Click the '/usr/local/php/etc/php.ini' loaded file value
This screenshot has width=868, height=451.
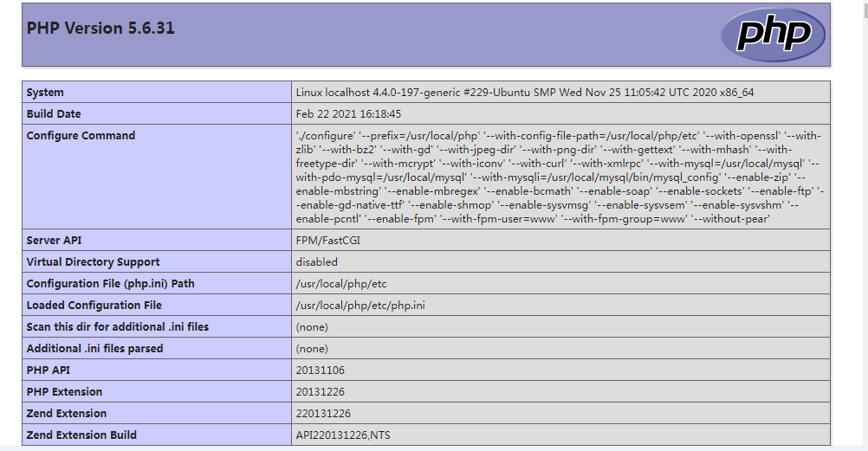(360, 306)
